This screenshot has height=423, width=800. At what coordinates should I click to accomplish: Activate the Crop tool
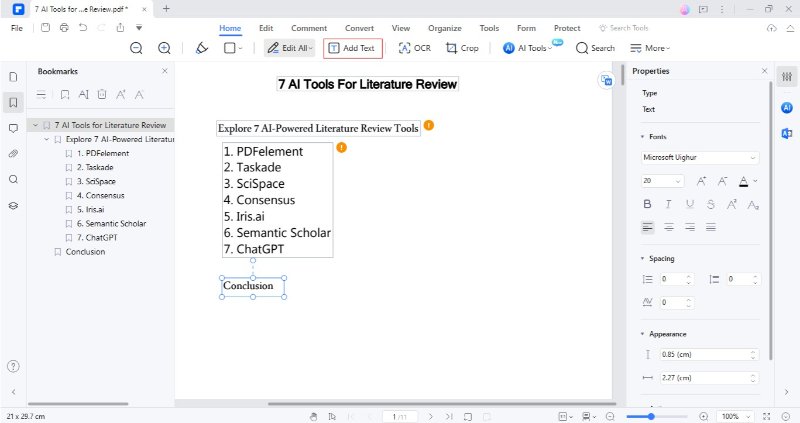pos(462,48)
